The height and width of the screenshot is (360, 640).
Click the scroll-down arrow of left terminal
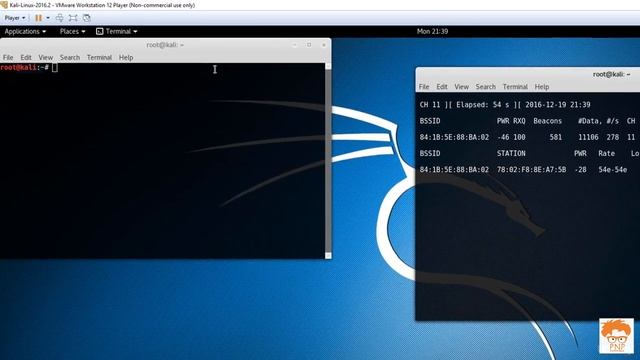(328, 256)
